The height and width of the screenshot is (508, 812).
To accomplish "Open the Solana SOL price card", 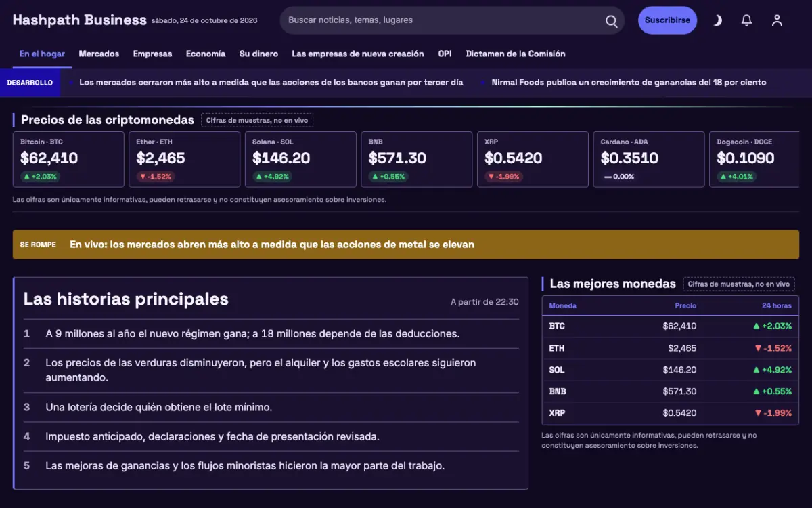I will pyautogui.click(x=300, y=159).
